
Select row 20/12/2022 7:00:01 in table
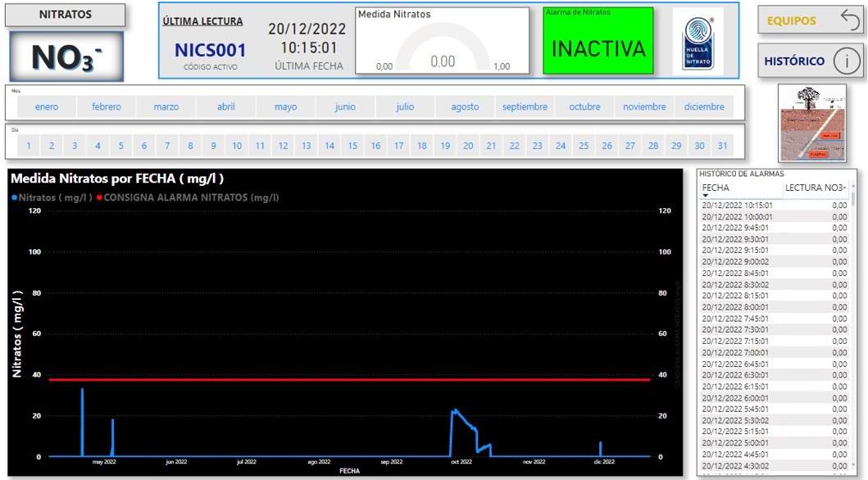click(x=774, y=352)
